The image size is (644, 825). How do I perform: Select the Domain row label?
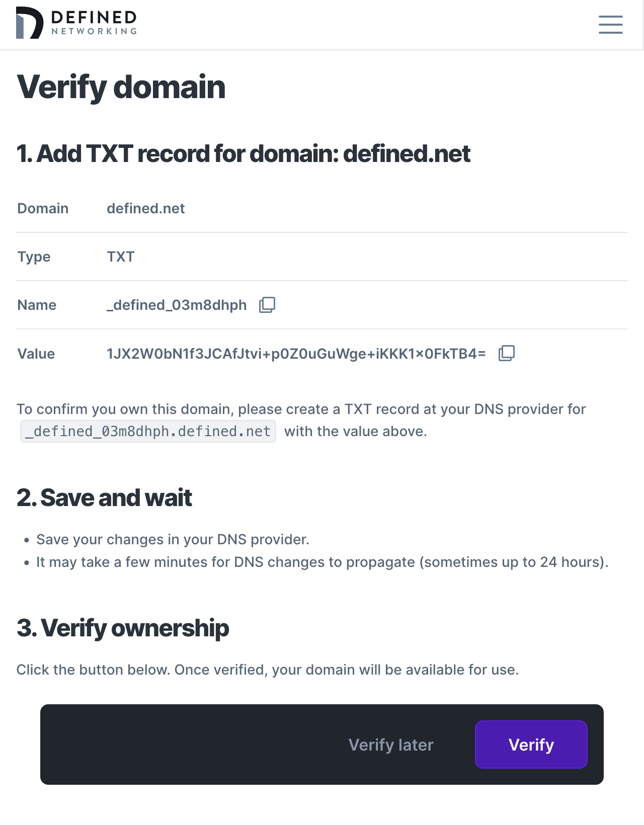43,208
